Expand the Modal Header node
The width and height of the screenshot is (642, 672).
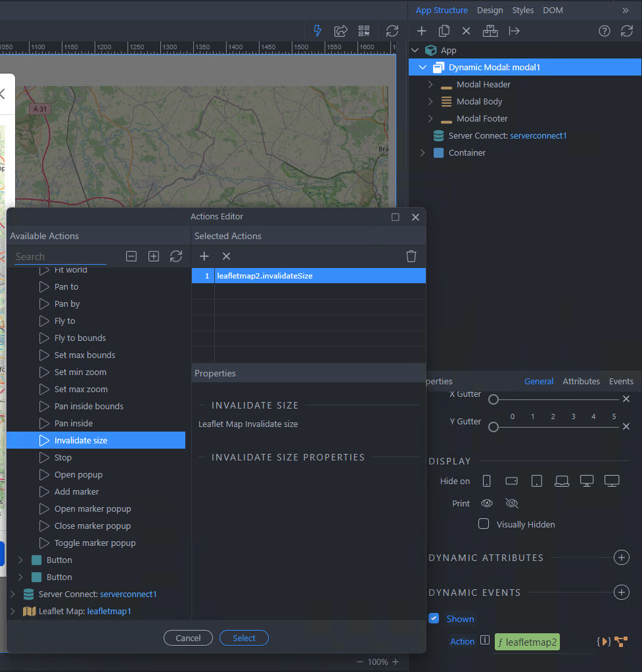430,84
